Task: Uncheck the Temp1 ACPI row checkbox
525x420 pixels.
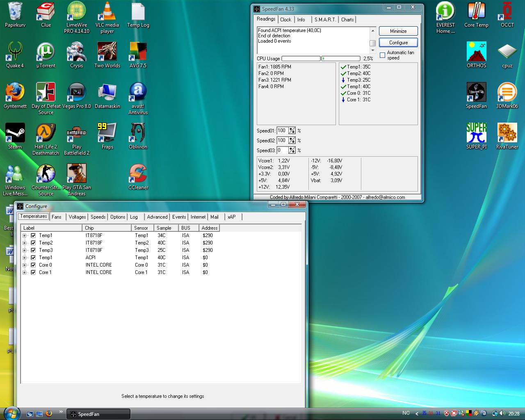Action: (33, 258)
